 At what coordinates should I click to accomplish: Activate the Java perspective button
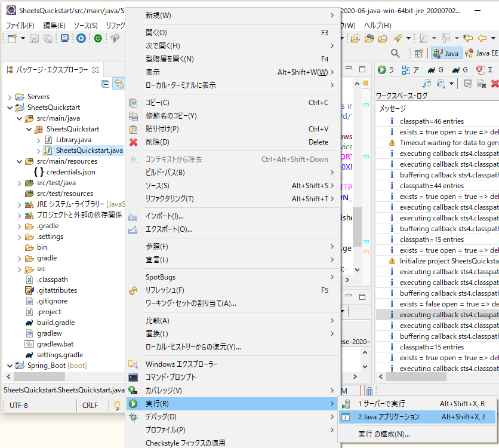coord(446,54)
